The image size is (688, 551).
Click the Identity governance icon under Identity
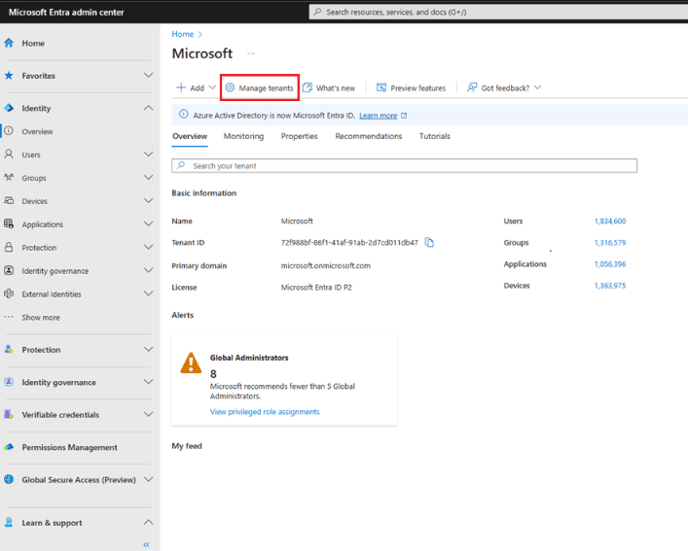point(9,271)
